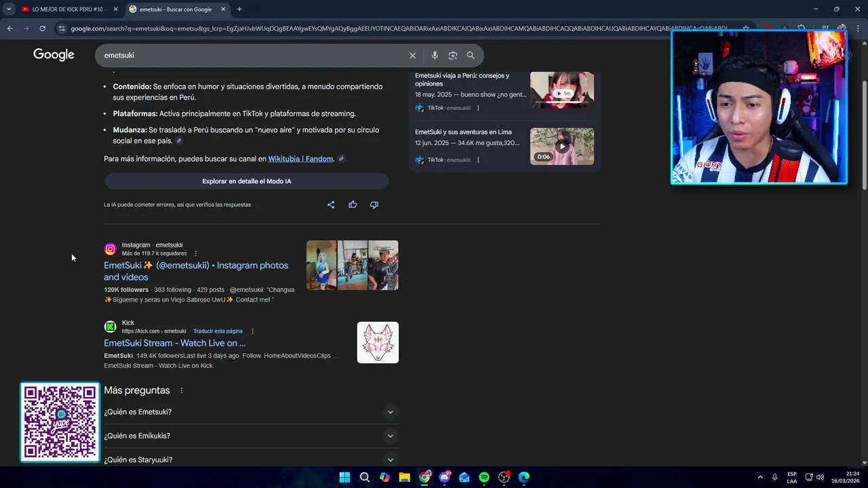Open first TikTok video thumbnail with 1m label
Image resolution: width=868 pixels, height=488 pixels.
(x=562, y=89)
